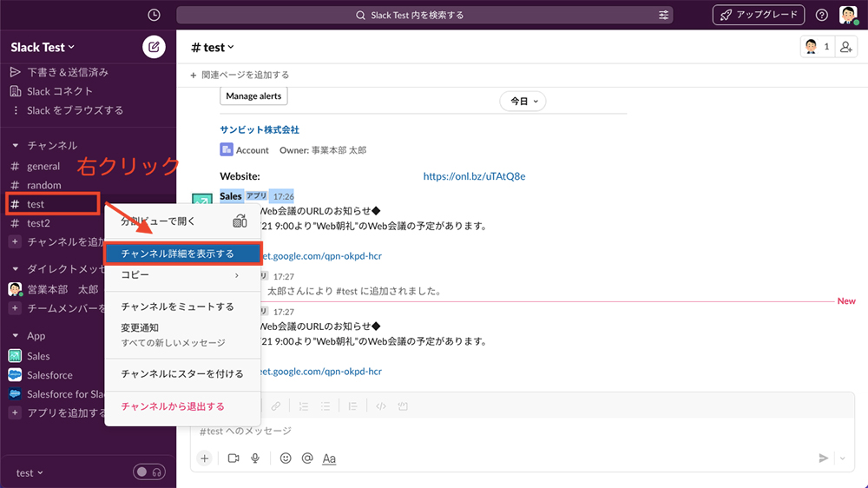
Task: Toggle the huddle headphones switch
Action: (149, 472)
